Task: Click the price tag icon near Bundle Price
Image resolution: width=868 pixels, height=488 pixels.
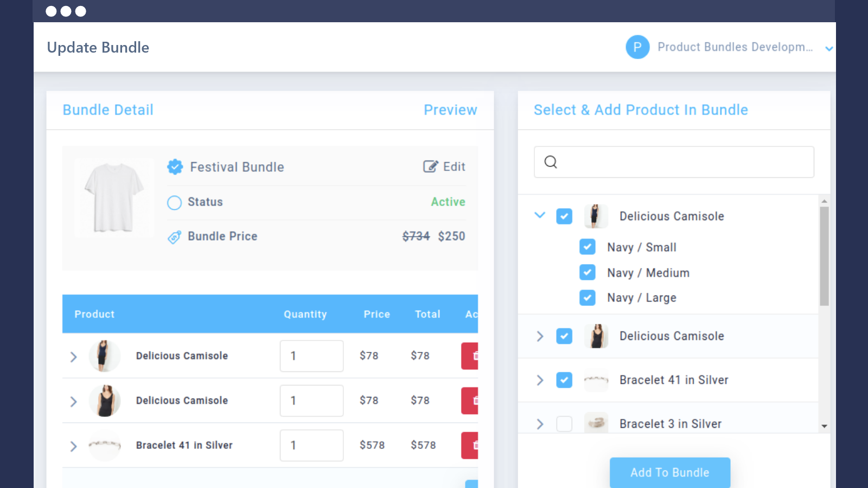Action: pos(174,237)
